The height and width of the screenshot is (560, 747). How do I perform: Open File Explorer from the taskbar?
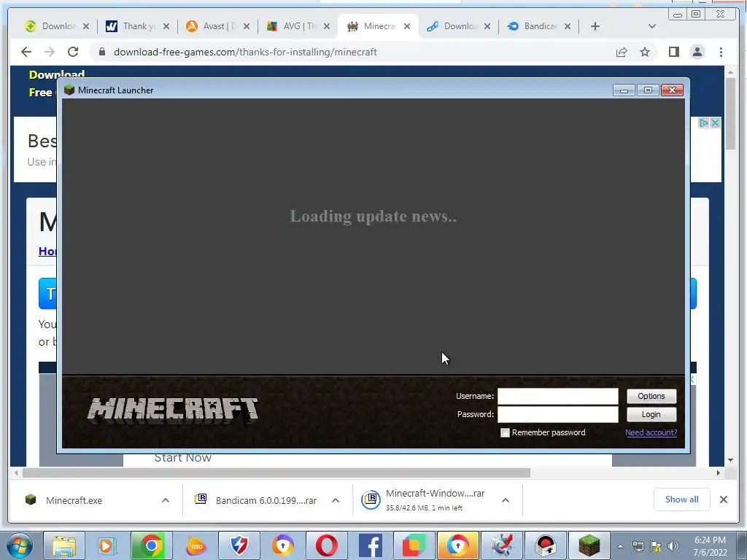pyautogui.click(x=64, y=545)
